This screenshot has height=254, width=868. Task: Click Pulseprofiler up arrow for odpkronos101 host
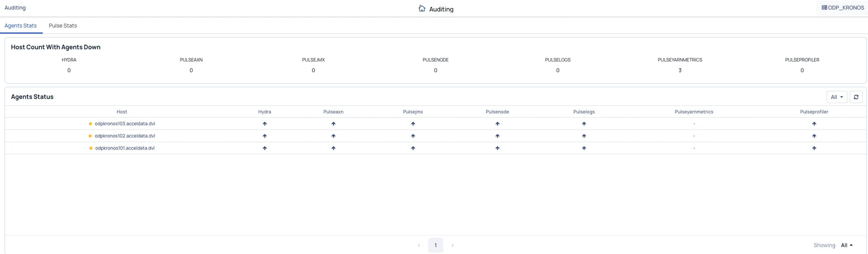click(x=814, y=148)
